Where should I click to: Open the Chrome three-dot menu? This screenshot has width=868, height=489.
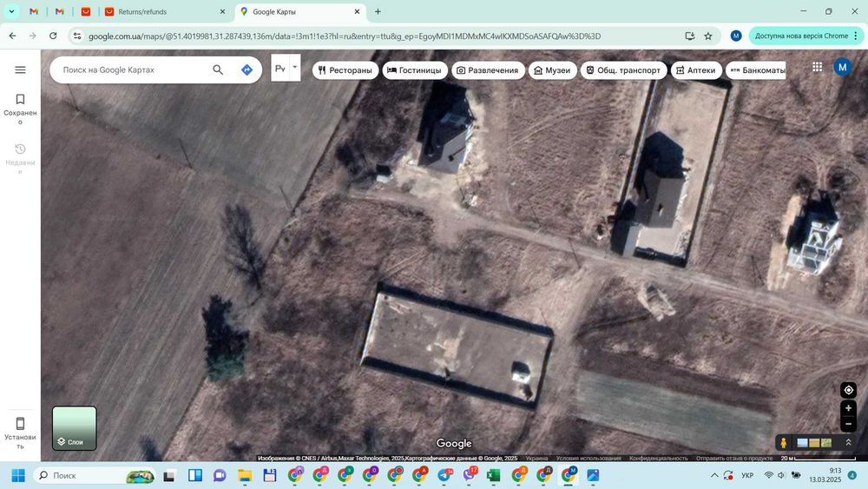856,36
